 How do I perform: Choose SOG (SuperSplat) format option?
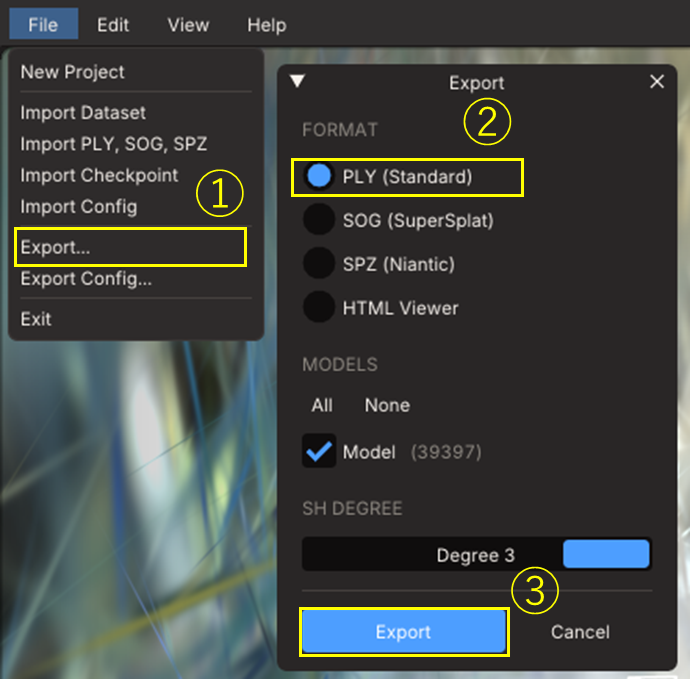click(x=319, y=220)
